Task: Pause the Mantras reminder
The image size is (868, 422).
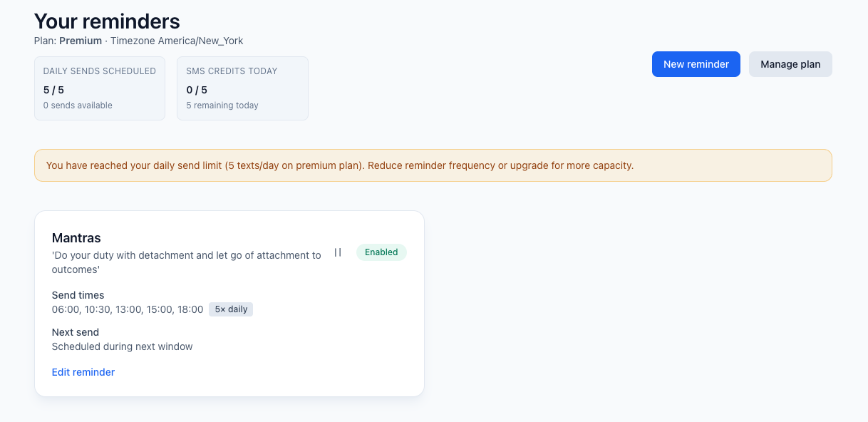Action: coord(338,252)
